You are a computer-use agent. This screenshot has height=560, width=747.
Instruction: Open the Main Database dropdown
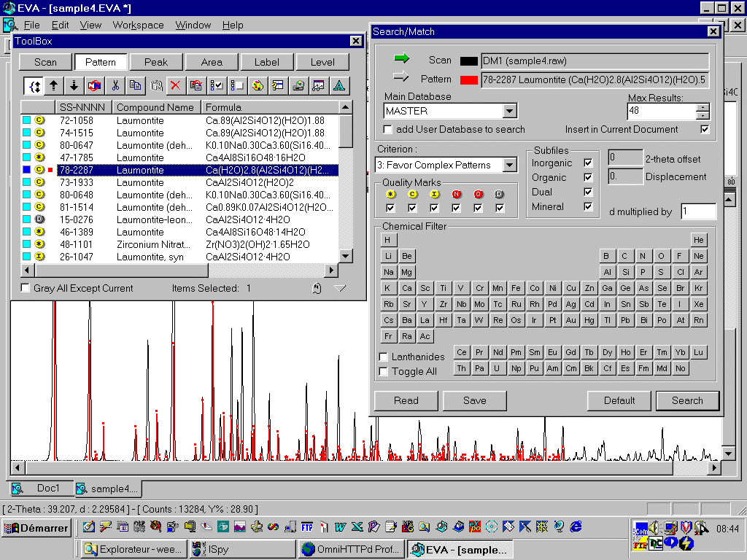point(509,112)
